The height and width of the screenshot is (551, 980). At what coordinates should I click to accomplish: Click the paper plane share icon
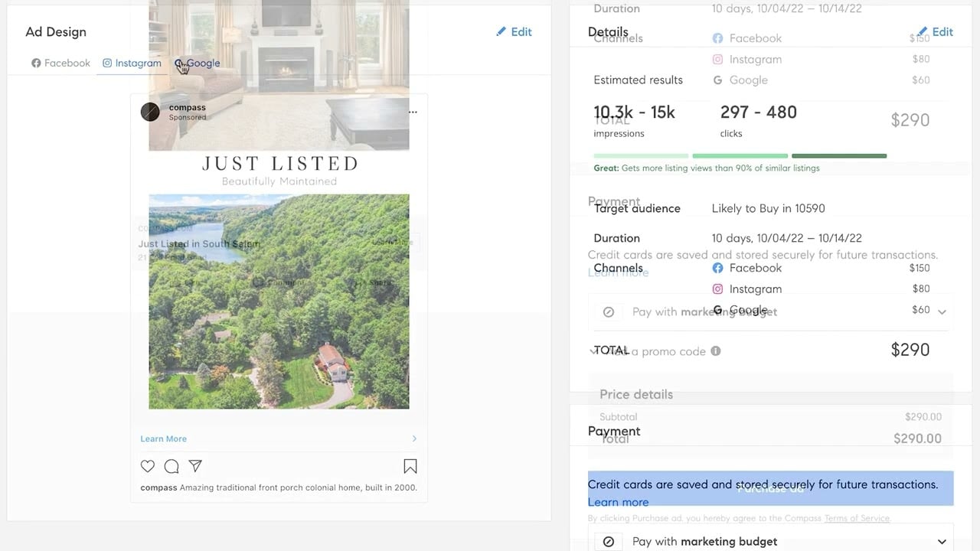pyautogui.click(x=195, y=466)
